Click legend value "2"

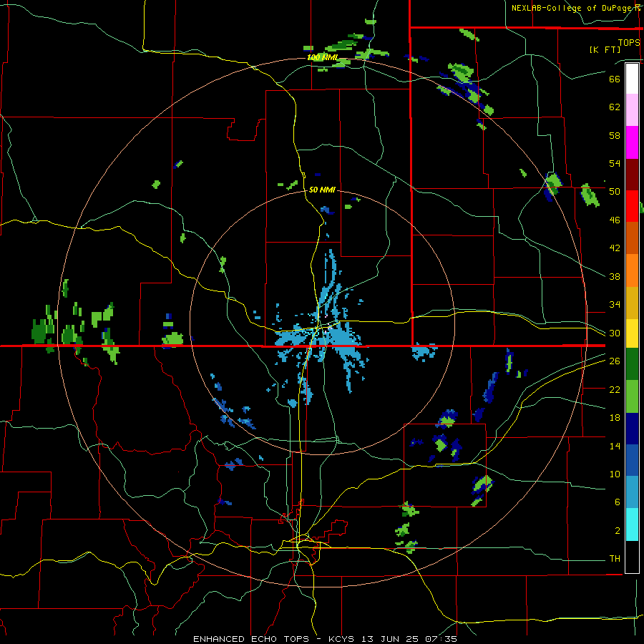618,531
